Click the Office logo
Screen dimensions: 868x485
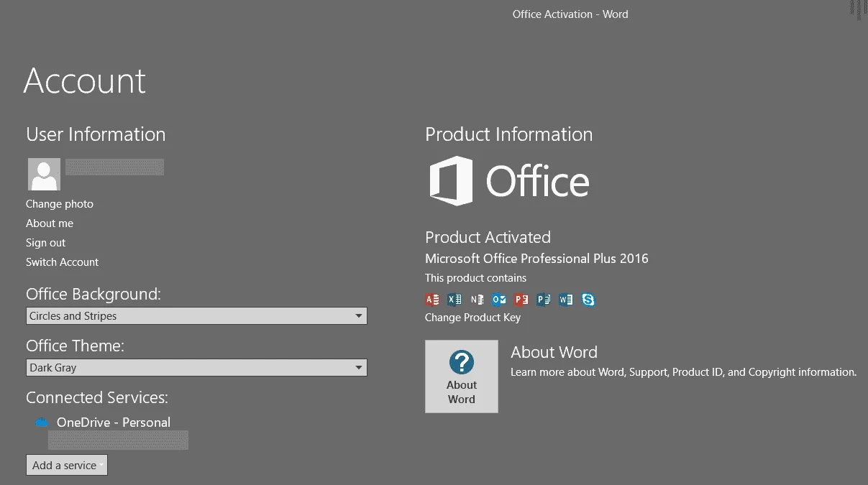tap(509, 180)
